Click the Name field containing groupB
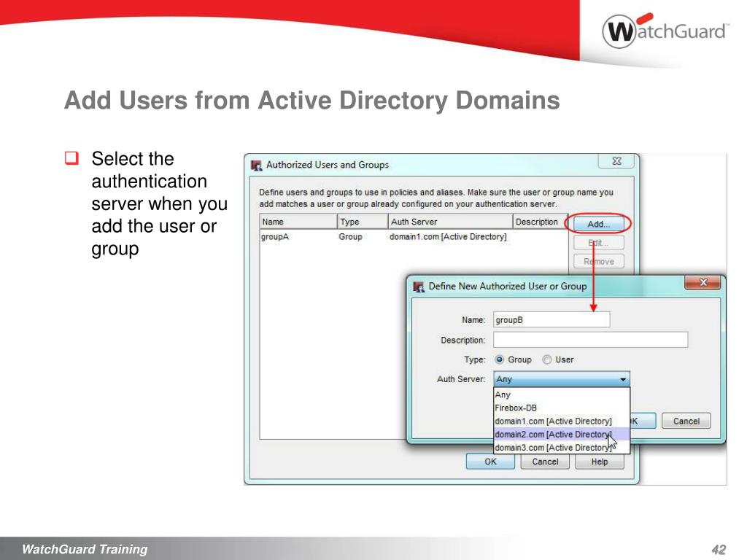 [x=551, y=320]
